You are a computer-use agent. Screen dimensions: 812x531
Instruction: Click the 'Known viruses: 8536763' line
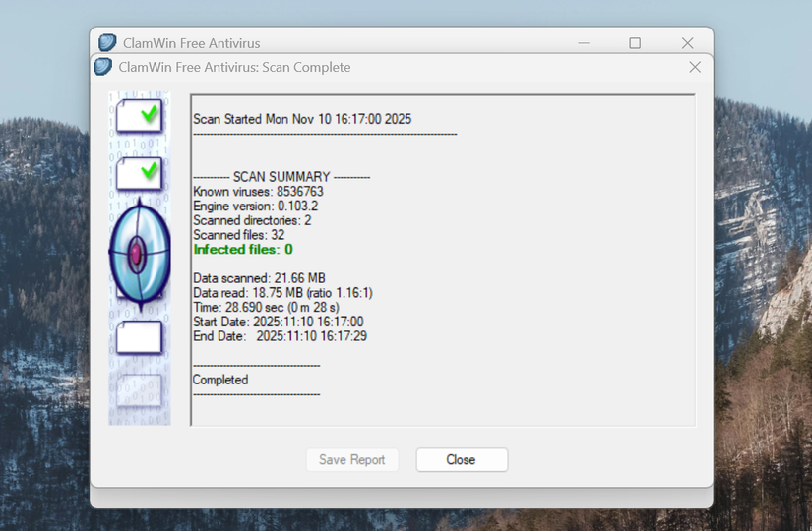click(259, 192)
